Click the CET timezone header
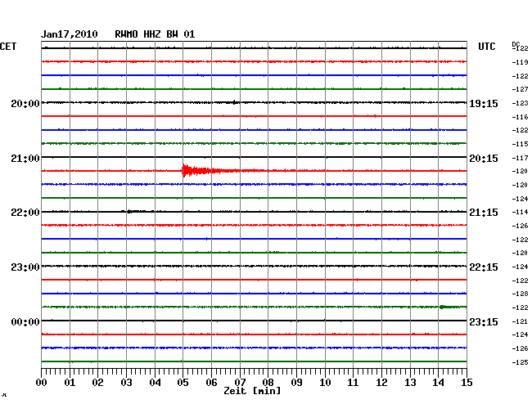 click(x=8, y=47)
